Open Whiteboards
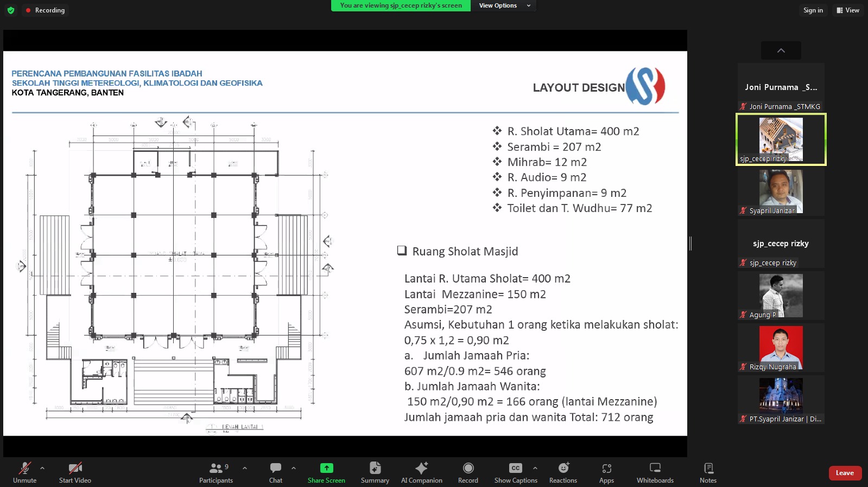This screenshot has width=868, height=487. 655,469
